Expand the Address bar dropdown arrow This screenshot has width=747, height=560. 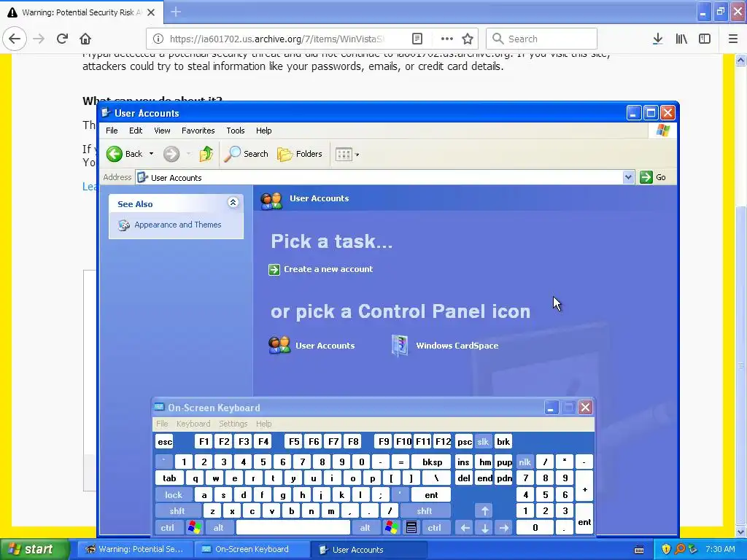tap(628, 177)
